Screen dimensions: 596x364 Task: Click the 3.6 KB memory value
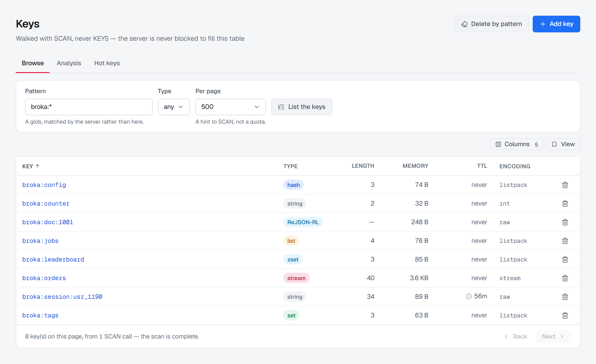(419, 278)
